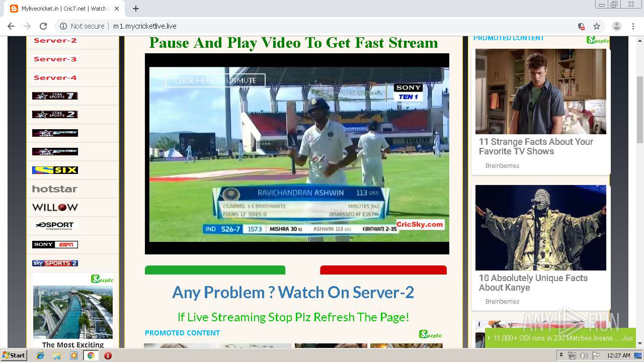Switch to Server-4 in sidebar

tap(55, 77)
